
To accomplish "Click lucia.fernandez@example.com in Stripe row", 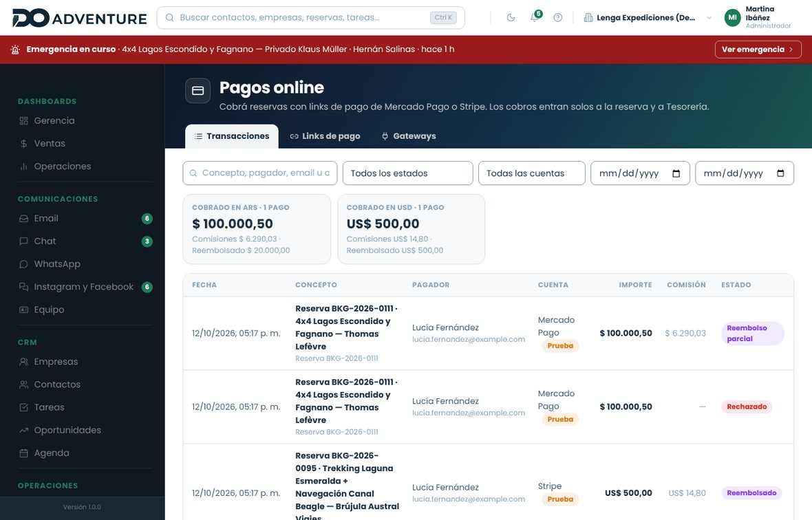I will 469,499.
